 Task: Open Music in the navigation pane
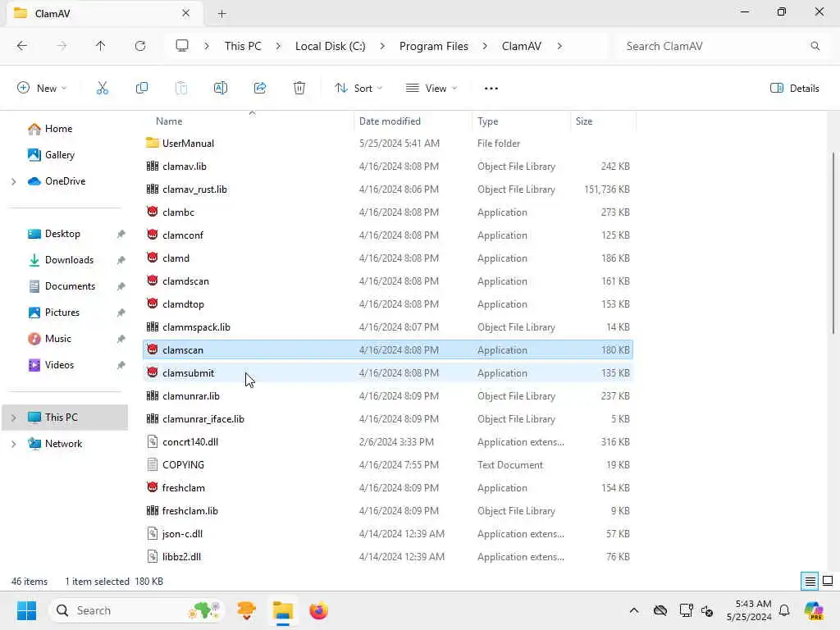tap(58, 339)
